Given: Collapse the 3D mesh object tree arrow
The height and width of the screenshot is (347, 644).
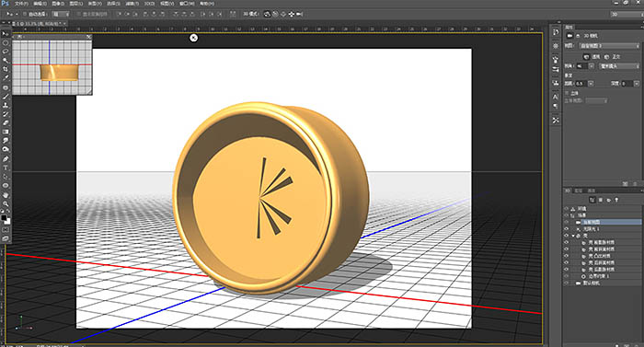Looking at the screenshot, I should [x=573, y=236].
